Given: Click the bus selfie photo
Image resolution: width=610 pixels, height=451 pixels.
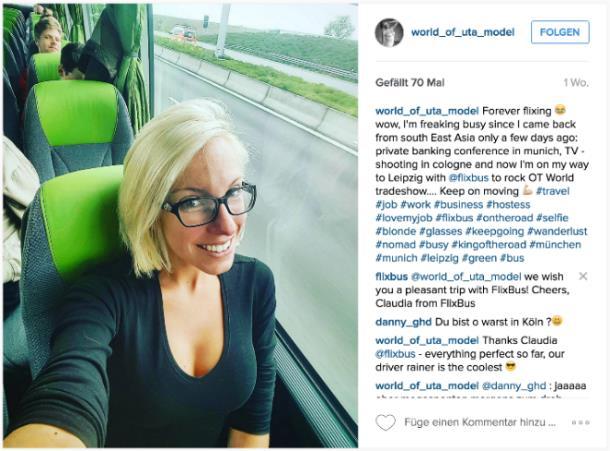Looking at the screenshot, I should (x=181, y=225).
